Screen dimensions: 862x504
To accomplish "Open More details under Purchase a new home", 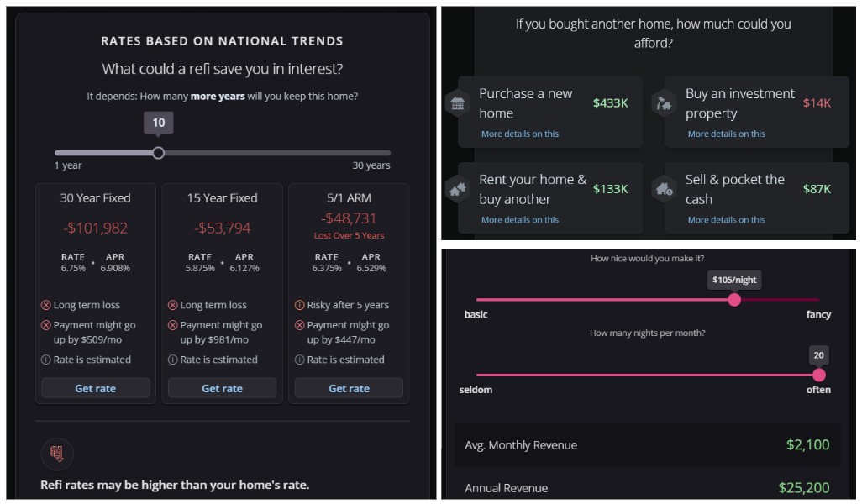I will pos(520,134).
